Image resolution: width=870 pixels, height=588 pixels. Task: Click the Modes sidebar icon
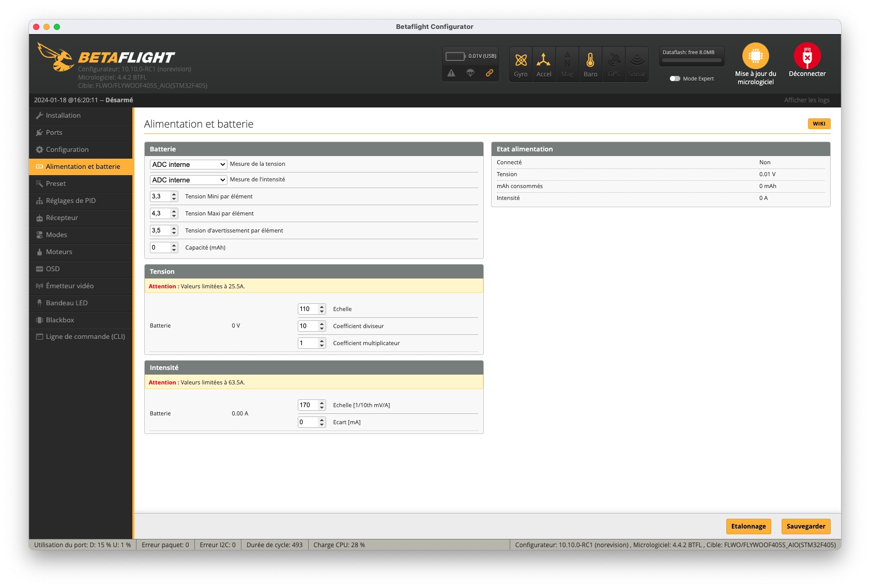point(39,235)
